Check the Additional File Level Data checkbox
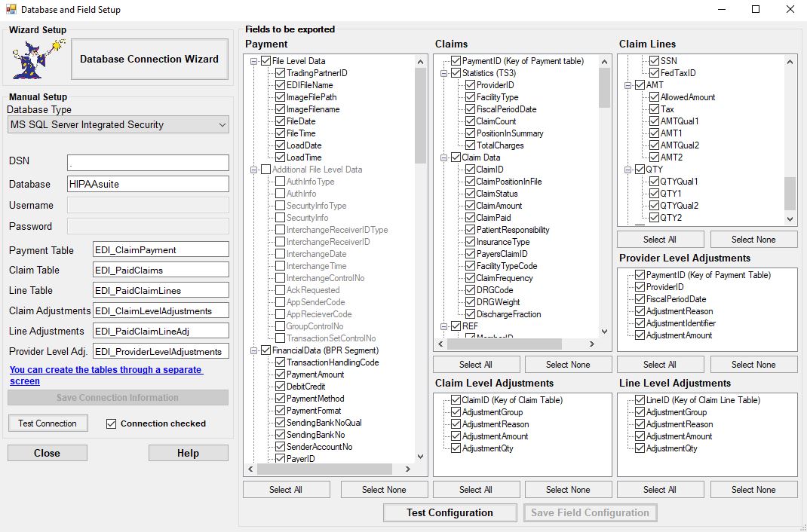The height and width of the screenshot is (532, 807). [x=265, y=169]
